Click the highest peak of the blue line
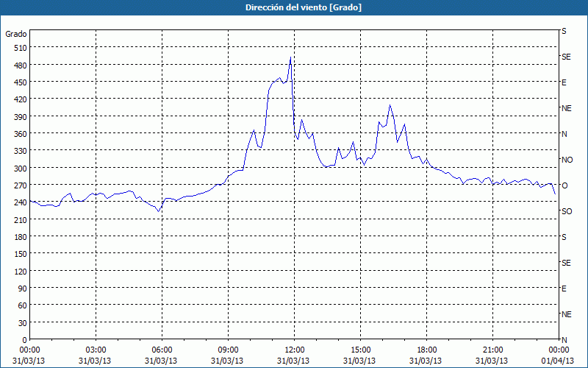The height and width of the screenshot is (368, 588). (x=290, y=57)
